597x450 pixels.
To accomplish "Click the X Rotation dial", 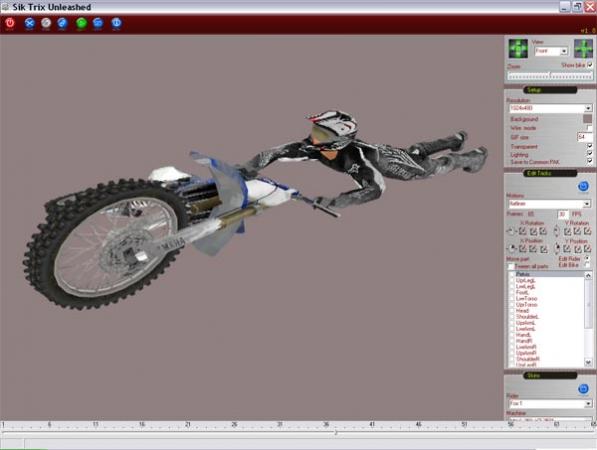I will pyautogui.click(x=511, y=231).
